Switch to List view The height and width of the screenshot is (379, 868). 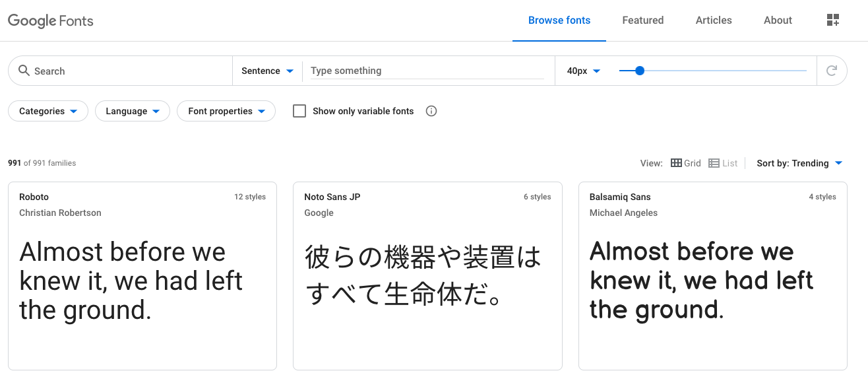coord(723,163)
